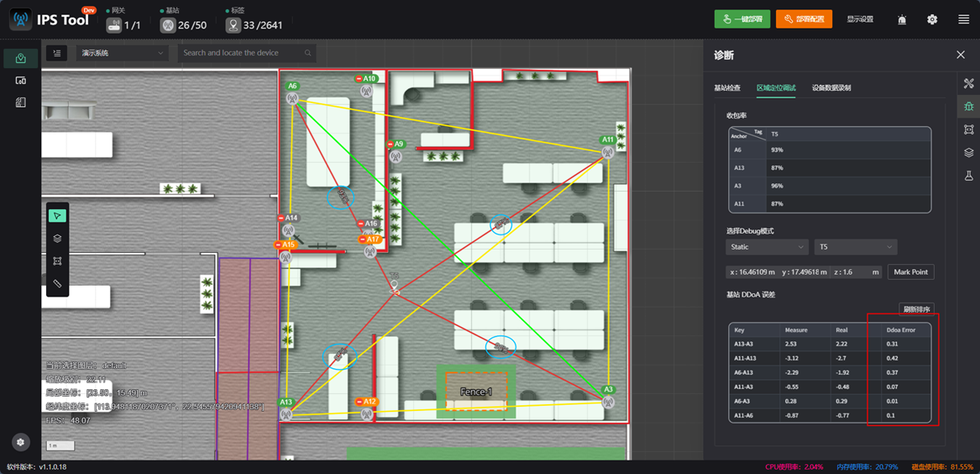
Task: Close the diagnosis panel
Action: pyautogui.click(x=961, y=55)
